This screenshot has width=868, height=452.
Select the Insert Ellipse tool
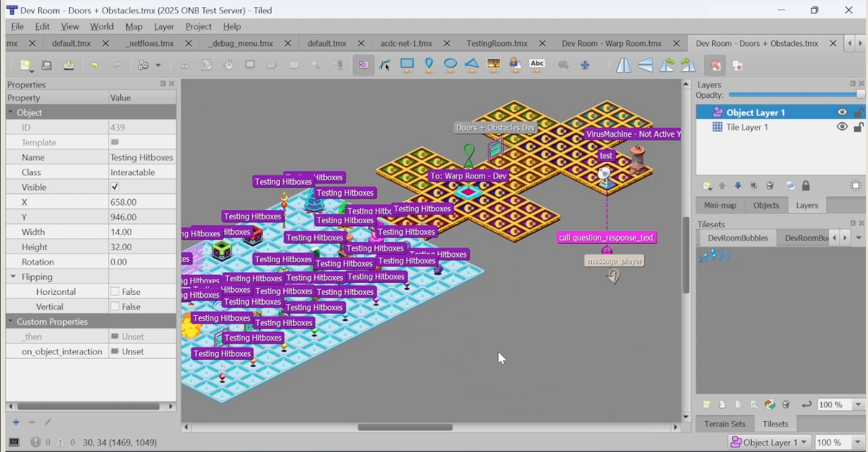[x=450, y=65]
